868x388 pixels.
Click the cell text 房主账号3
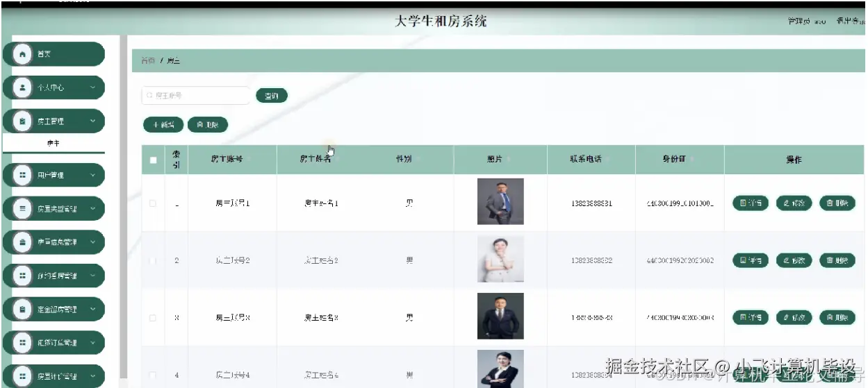[x=232, y=318]
